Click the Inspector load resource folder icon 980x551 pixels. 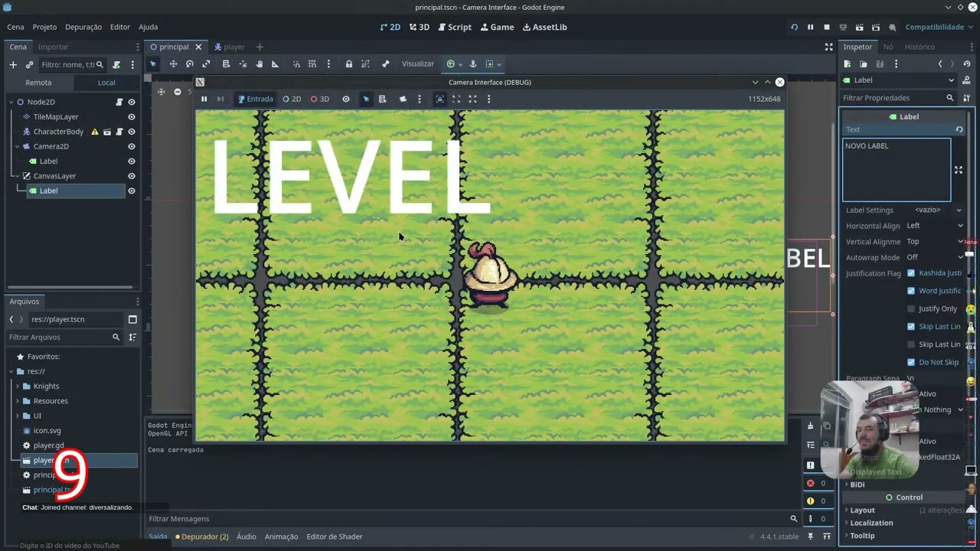(863, 64)
